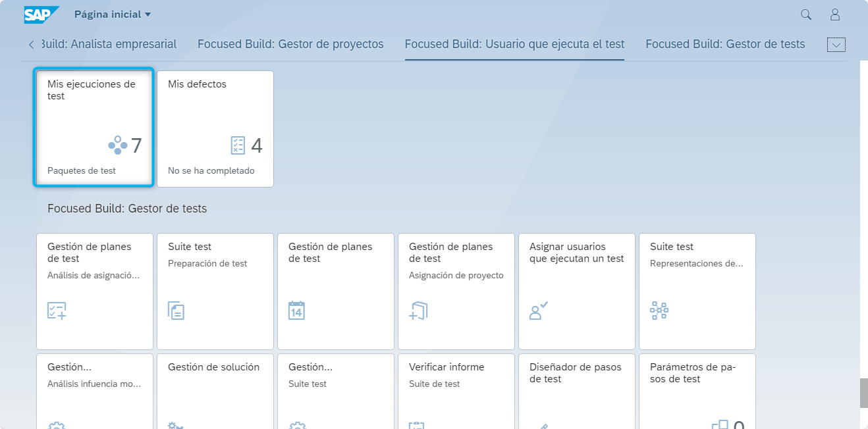Switch to Focused Build: Gestor de tests tab

tap(725, 44)
